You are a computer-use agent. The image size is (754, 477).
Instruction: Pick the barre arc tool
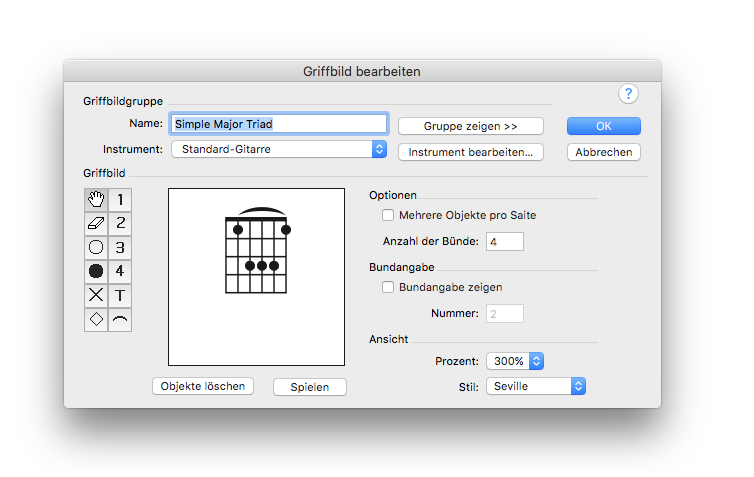[x=120, y=319]
